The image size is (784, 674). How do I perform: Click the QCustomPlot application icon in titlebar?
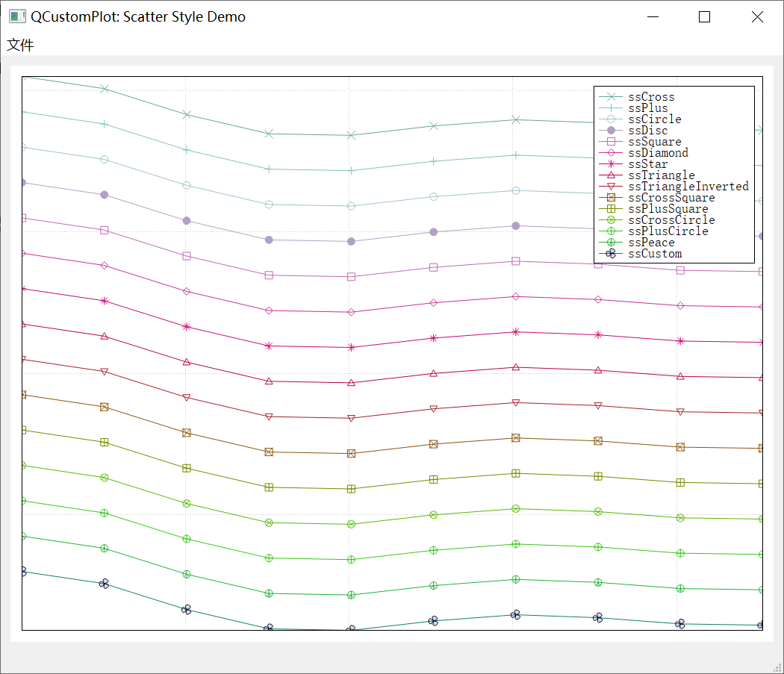point(16,16)
